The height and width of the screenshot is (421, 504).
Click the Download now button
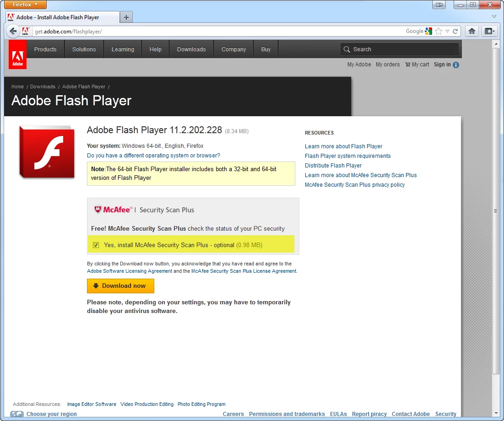(120, 286)
